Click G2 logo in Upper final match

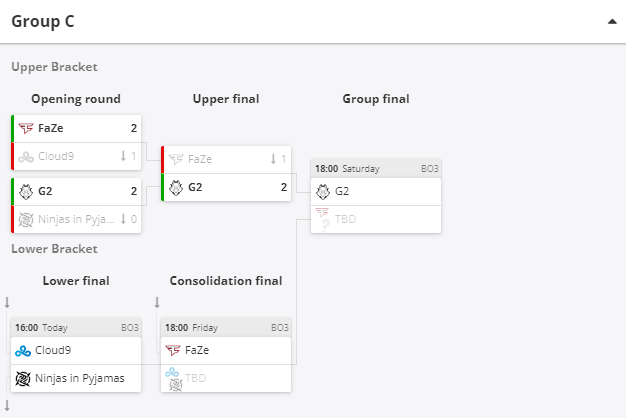click(x=176, y=188)
